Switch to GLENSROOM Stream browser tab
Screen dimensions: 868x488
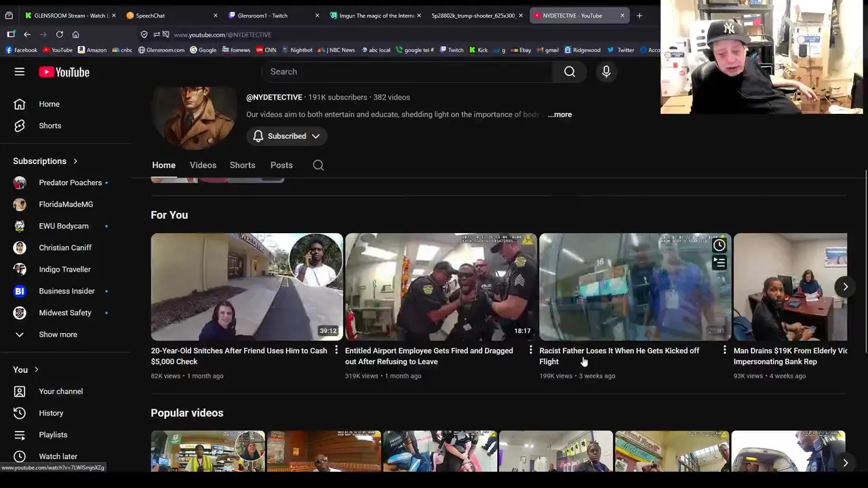coord(70,16)
